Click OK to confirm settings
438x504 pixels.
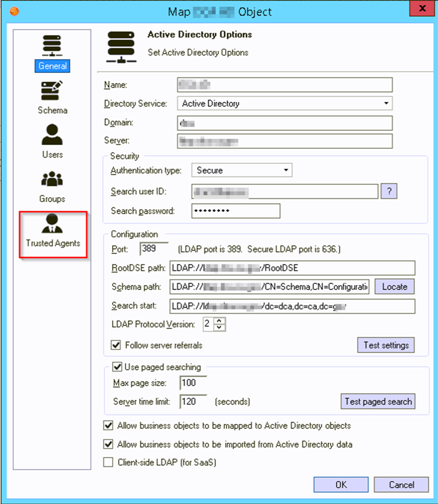pos(341,485)
